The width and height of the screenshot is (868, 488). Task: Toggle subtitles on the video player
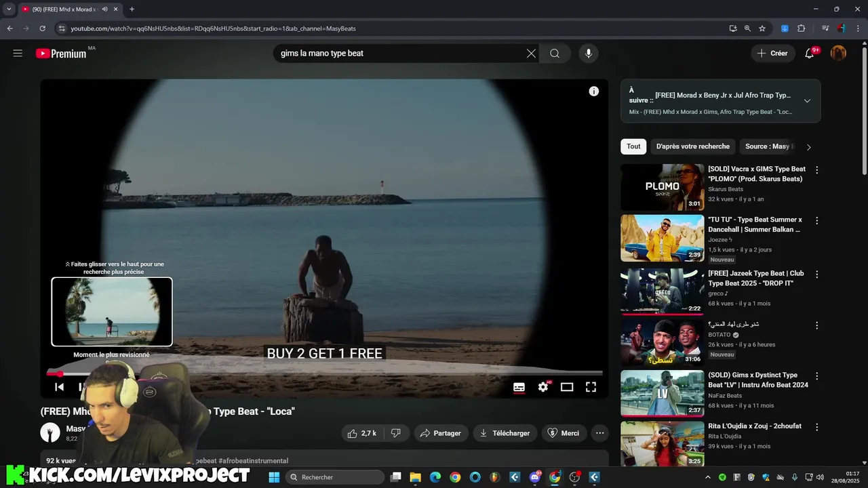519,387
